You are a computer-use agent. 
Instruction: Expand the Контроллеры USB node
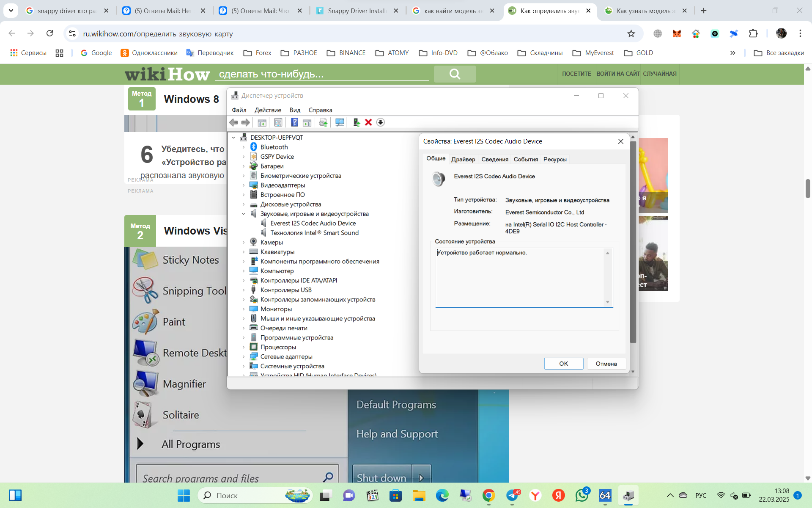244,290
